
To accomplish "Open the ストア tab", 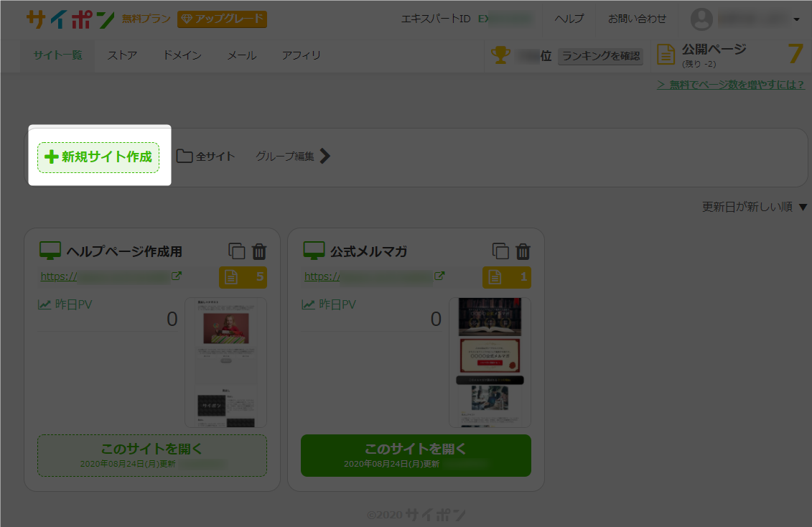I will coord(122,55).
